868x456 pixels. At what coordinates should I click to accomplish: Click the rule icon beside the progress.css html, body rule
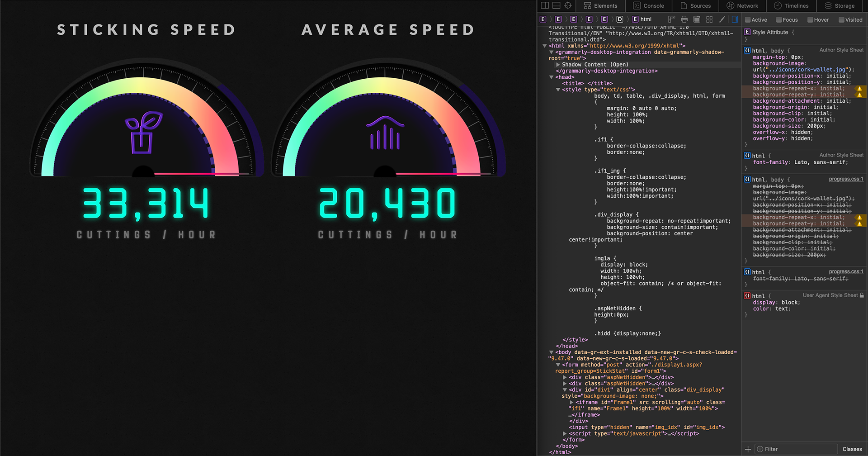tap(747, 179)
